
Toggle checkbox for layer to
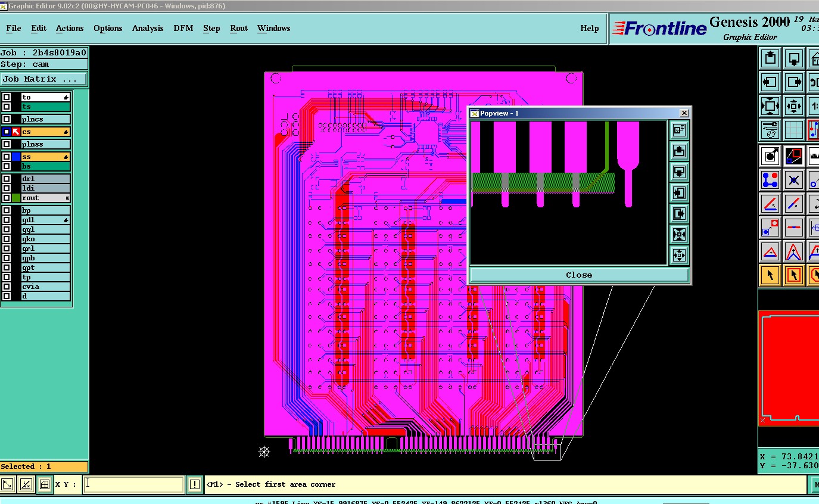(7, 97)
